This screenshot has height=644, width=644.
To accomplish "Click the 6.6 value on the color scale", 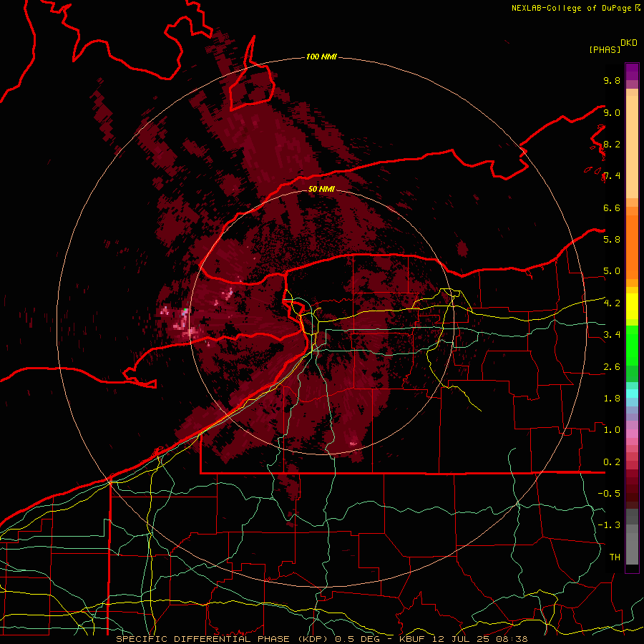I will pyautogui.click(x=612, y=208).
